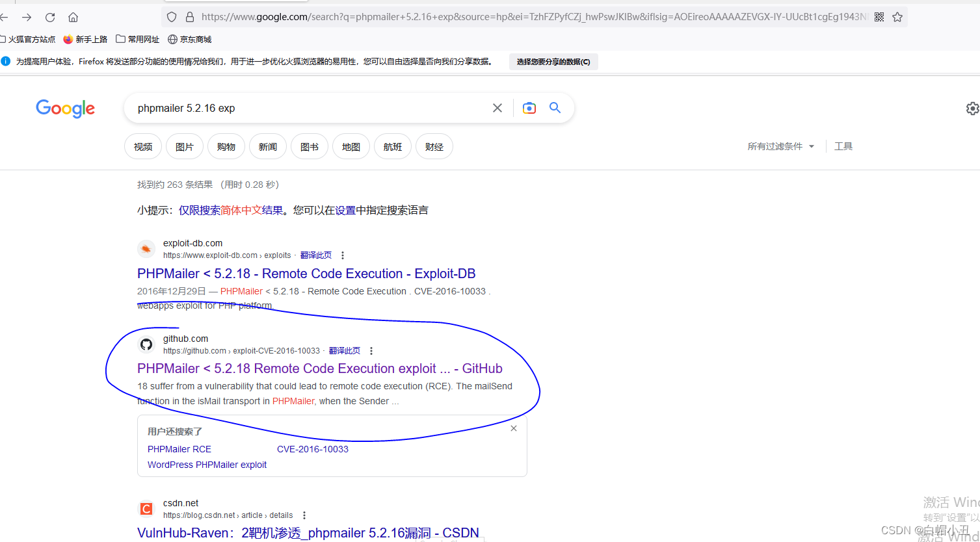Switch to 图片 filter tab

(185, 147)
